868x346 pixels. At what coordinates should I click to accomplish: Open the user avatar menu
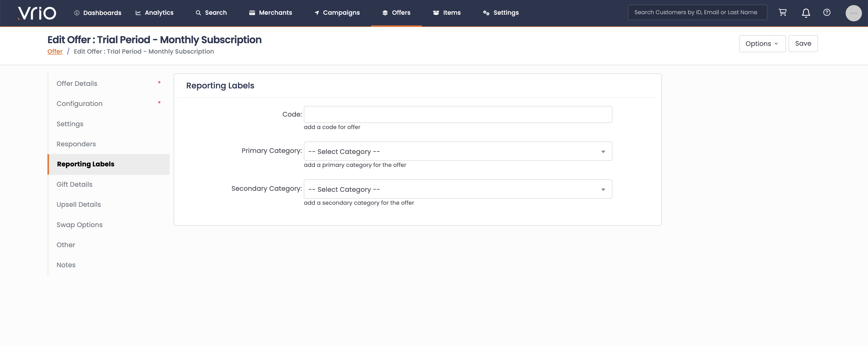coord(853,13)
